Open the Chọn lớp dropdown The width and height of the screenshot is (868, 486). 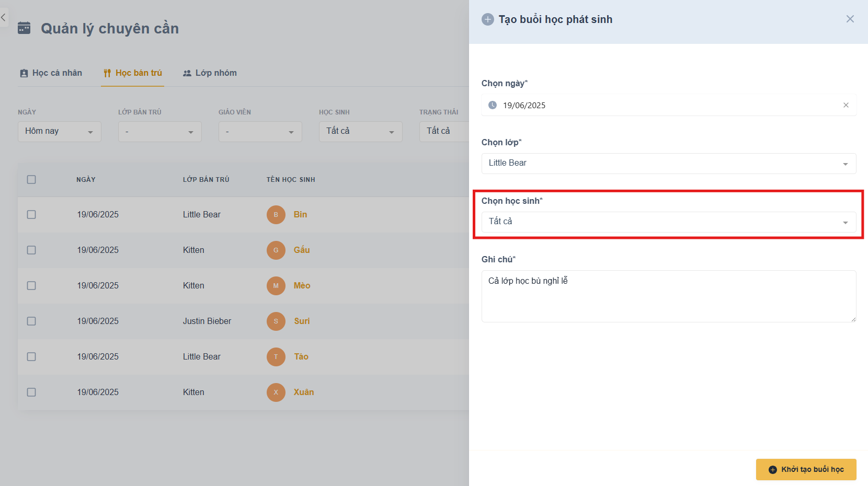668,164
